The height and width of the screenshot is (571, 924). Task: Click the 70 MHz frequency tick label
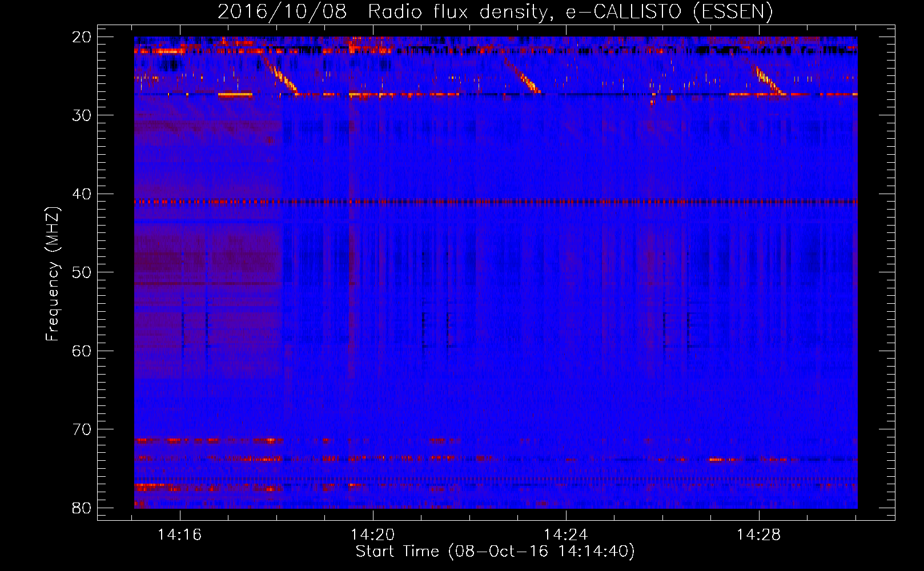point(82,429)
